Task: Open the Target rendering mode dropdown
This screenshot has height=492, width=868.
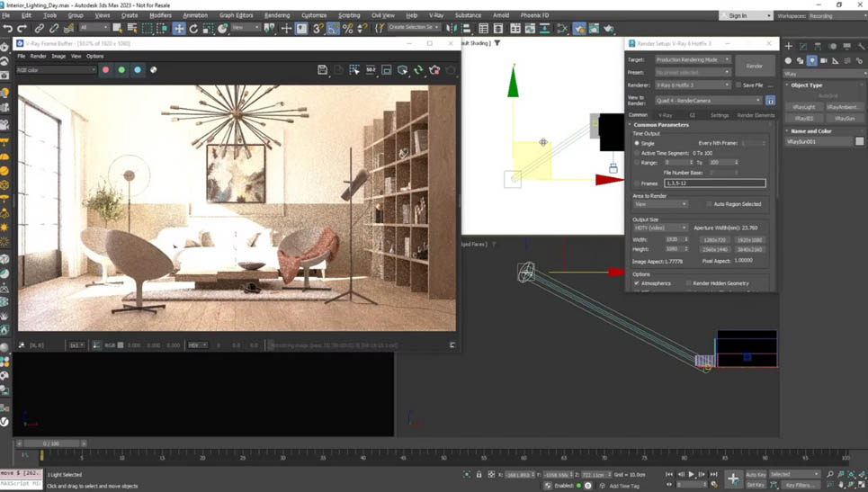Action: tap(692, 59)
